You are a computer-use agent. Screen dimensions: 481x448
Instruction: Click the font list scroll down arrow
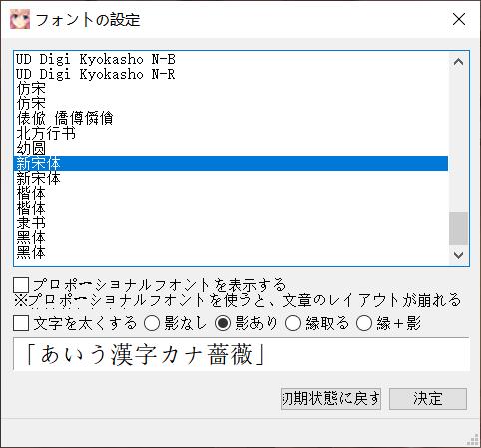pyautogui.click(x=458, y=255)
